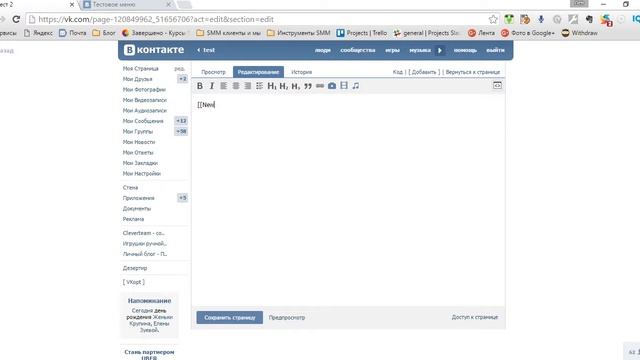
Task: Open Мои Друзья in sidebar
Action: click(x=138, y=79)
